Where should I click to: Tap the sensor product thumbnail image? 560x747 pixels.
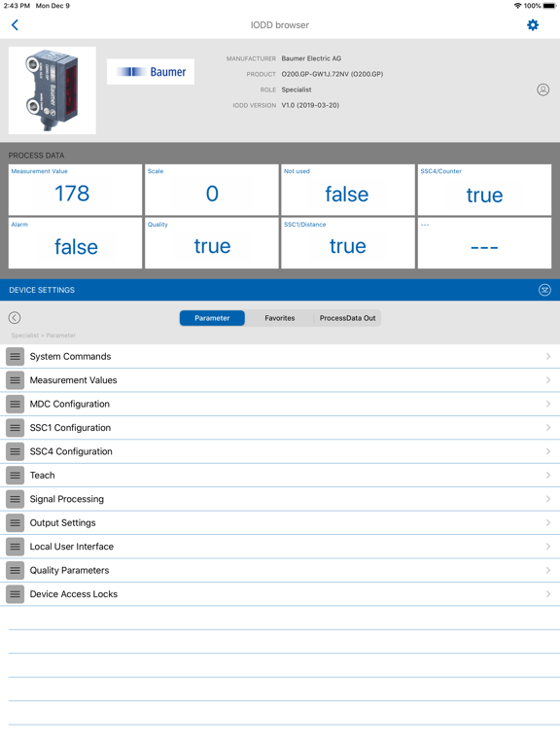point(52,90)
